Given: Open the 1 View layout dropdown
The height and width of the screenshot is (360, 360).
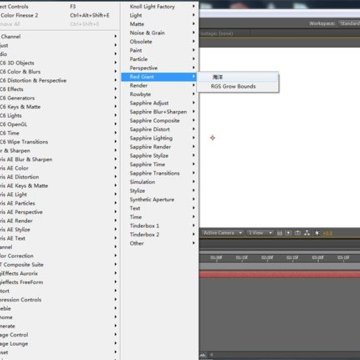Looking at the screenshot, I should coord(260,233).
